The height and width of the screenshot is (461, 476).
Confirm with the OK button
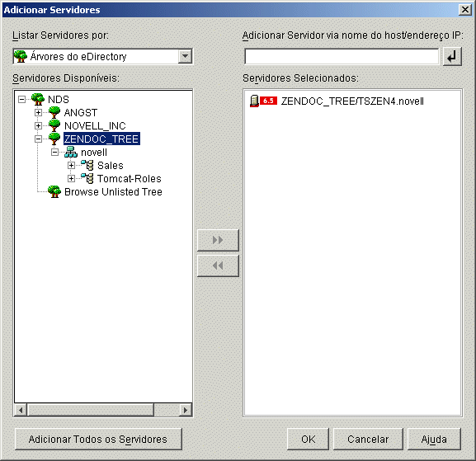[x=308, y=440]
